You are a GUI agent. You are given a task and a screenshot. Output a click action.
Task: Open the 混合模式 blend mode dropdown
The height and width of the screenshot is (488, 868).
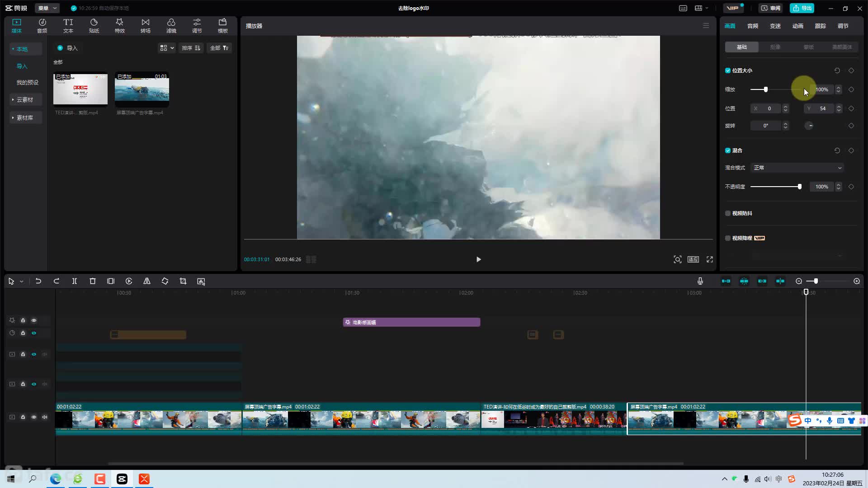[797, 168]
